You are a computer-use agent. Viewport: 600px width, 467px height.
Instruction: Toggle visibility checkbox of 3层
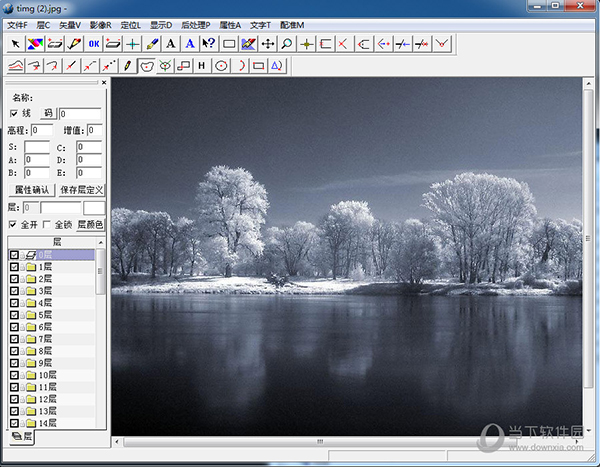point(14,291)
